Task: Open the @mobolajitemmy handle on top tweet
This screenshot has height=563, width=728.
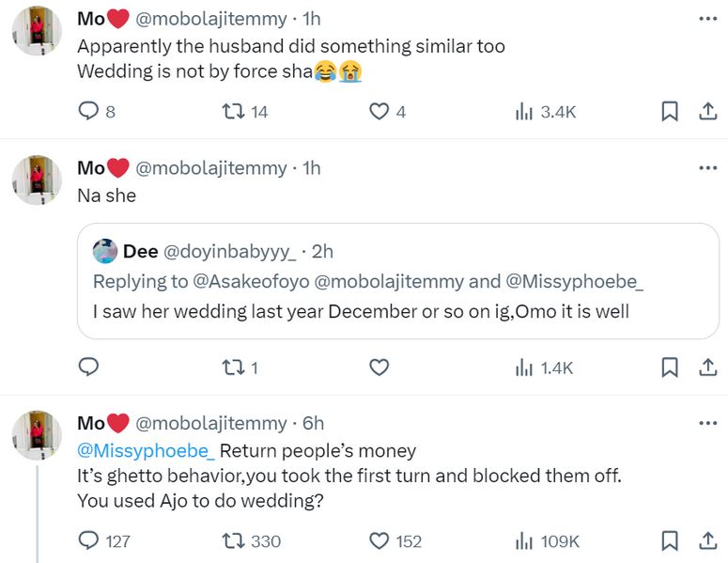Action: pos(211,20)
